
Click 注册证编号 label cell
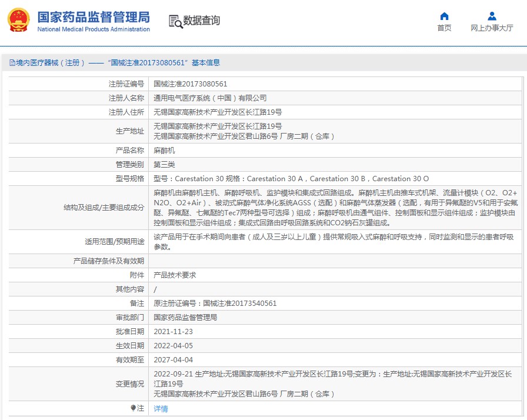78,84
